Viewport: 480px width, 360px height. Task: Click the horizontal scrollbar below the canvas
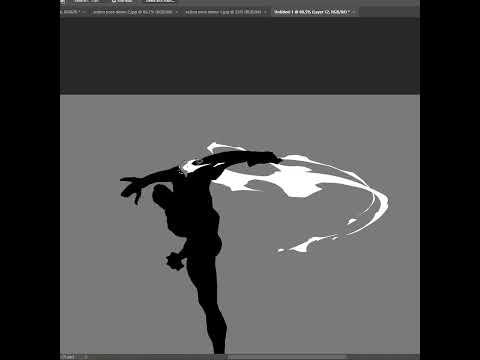(287, 357)
